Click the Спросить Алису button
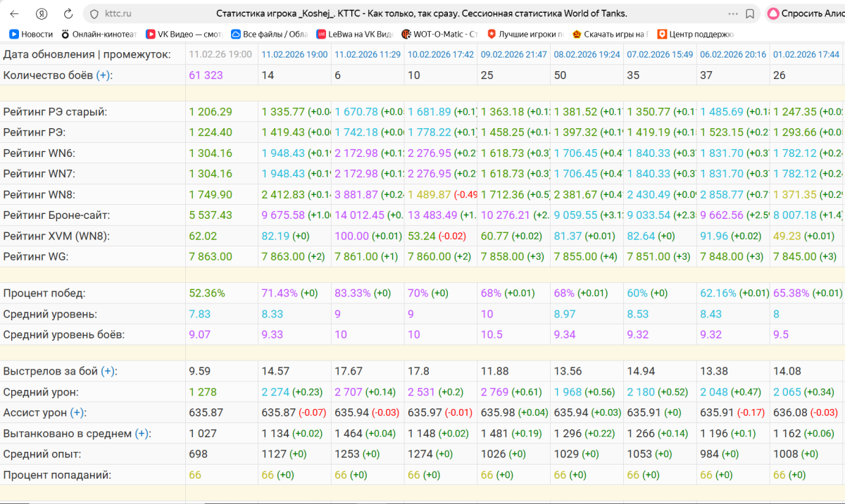 tap(804, 13)
